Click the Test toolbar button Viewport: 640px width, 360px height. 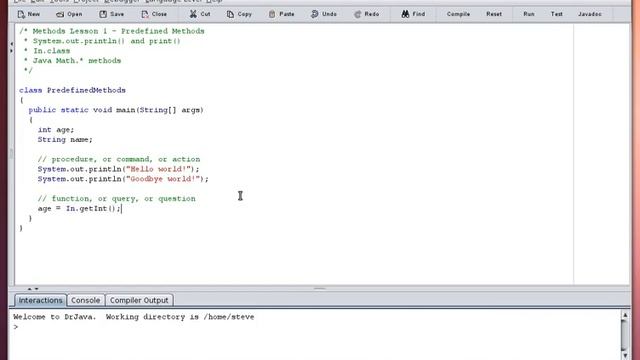point(556,14)
